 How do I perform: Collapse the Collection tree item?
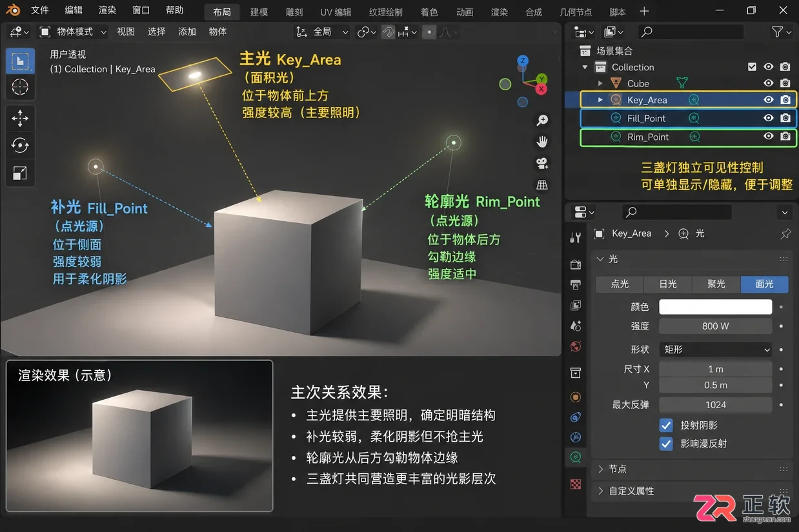click(x=585, y=67)
